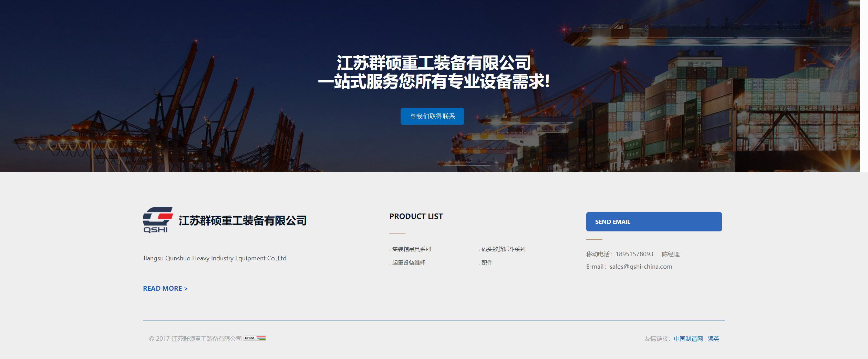Open the READ MORE link
Screen dimensions: 868x359
(x=165, y=288)
